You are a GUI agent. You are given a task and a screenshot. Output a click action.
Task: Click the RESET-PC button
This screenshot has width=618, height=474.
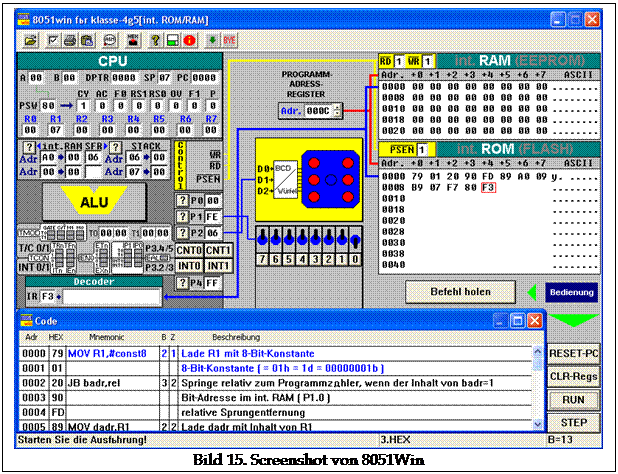[573, 354]
